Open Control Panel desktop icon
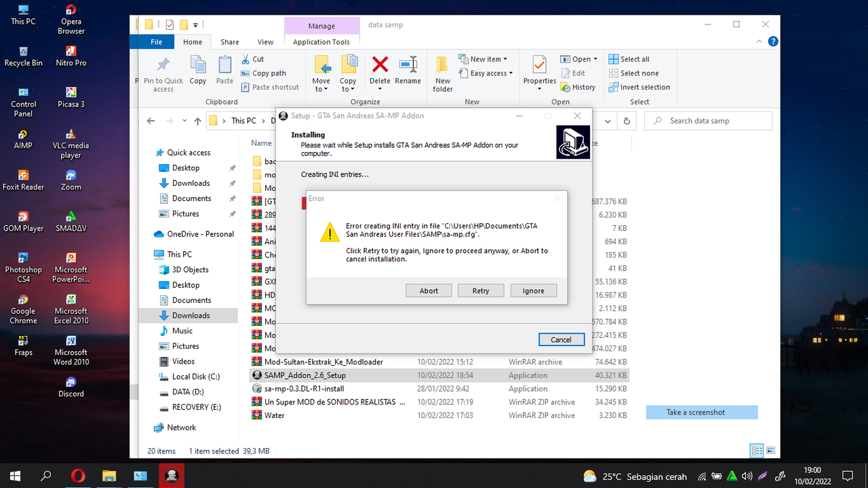 [23, 102]
